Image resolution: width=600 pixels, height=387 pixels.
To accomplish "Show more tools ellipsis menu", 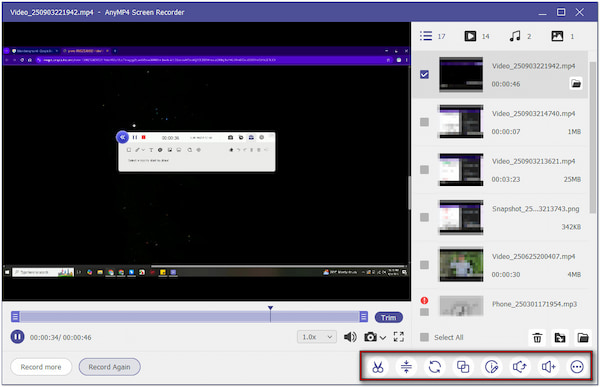I will (577, 367).
